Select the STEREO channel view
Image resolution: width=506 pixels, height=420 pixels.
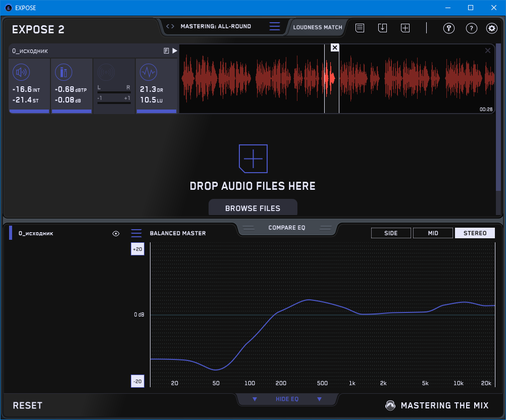click(x=475, y=233)
